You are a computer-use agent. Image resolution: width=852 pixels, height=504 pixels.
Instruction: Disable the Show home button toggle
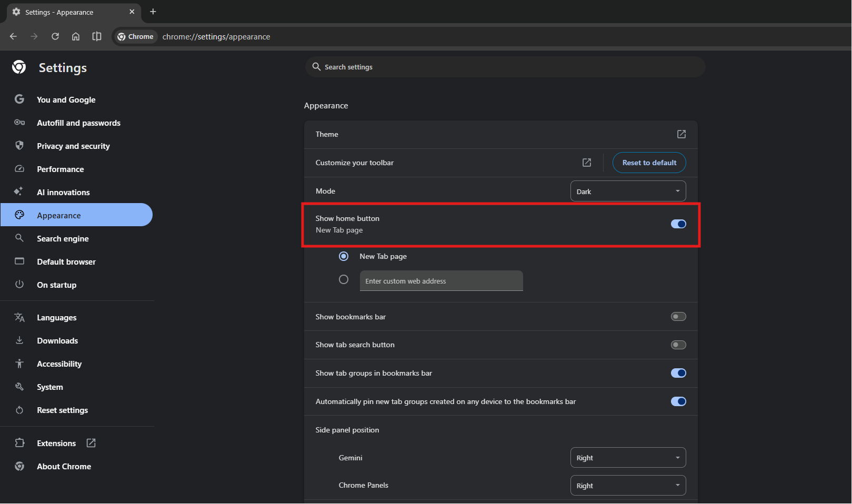[678, 224]
